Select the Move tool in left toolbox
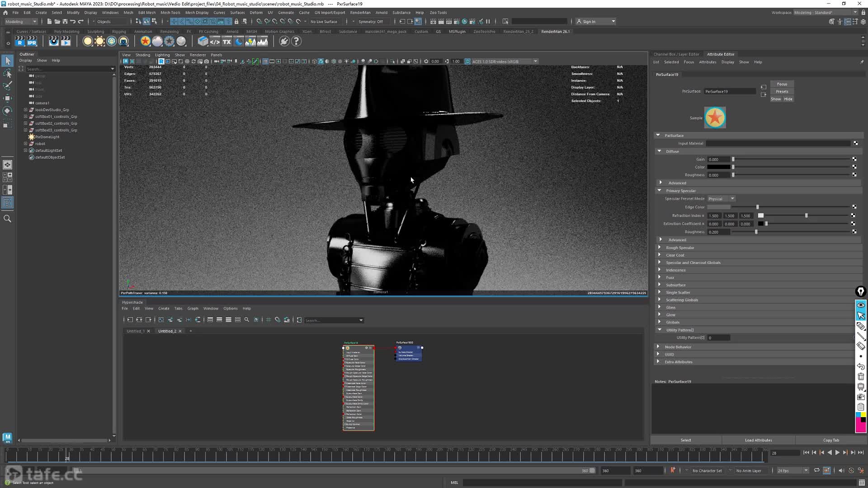 (x=8, y=98)
